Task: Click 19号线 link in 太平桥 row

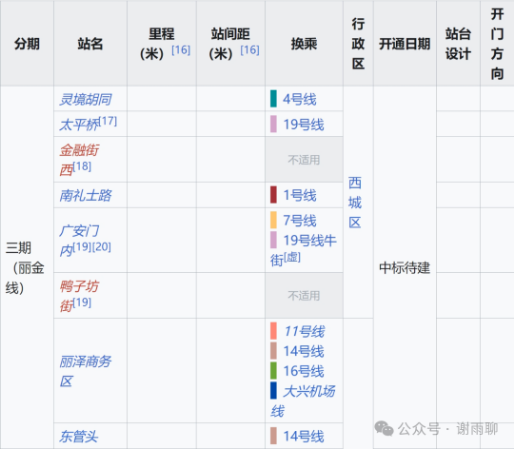Action: click(303, 125)
